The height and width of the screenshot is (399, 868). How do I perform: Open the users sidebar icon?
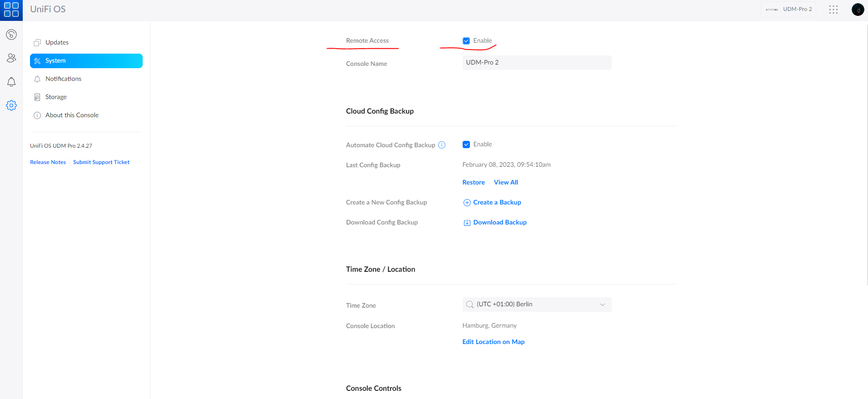11,58
